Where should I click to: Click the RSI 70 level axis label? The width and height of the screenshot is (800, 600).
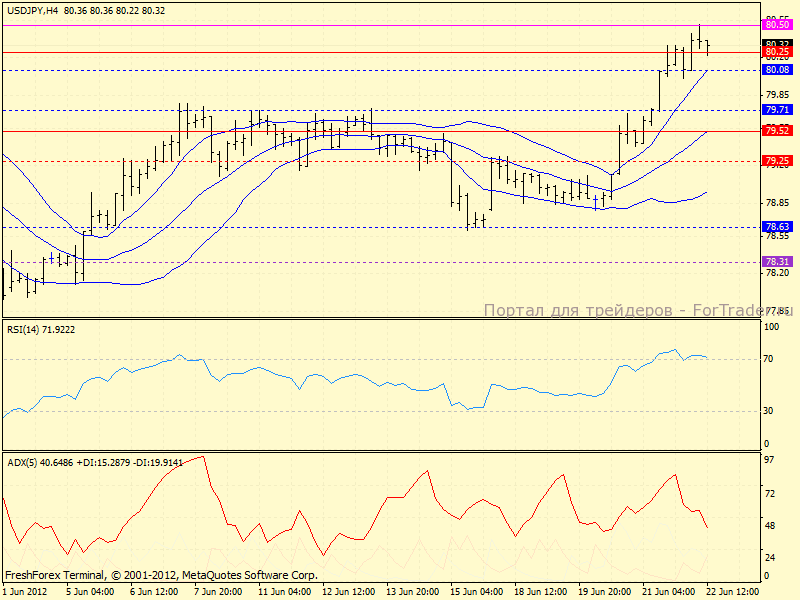click(770, 359)
